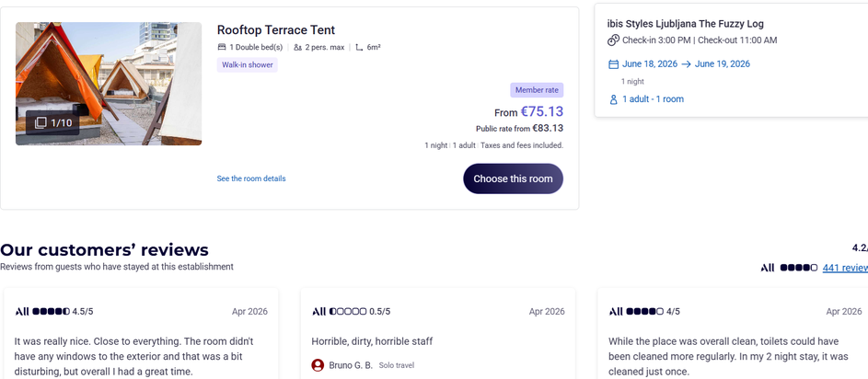Click the calendar icon beside stay dates

pos(613,64)
